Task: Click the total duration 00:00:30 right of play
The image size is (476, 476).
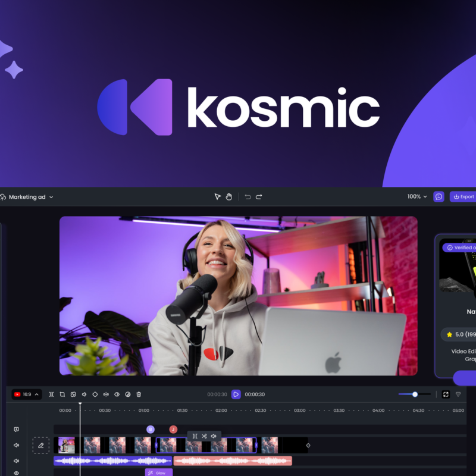Action: pos(255,394)
